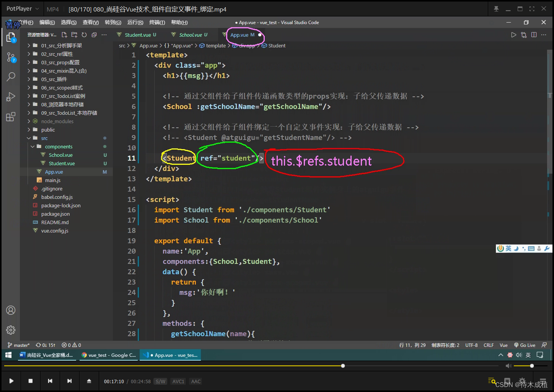Skip to previous video in PotPlayer
Image resolution: width=554 pixels, height=392 pixels.
click(50, 381)
